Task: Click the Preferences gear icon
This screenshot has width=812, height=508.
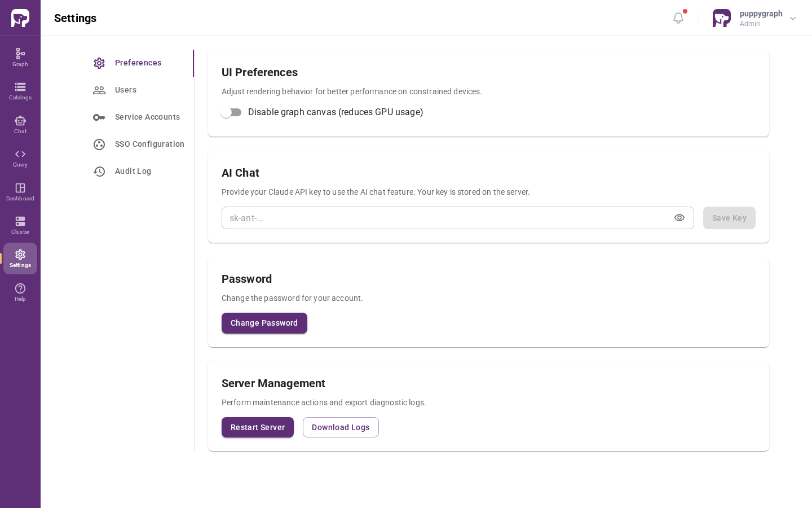Action: click(99, 63)
